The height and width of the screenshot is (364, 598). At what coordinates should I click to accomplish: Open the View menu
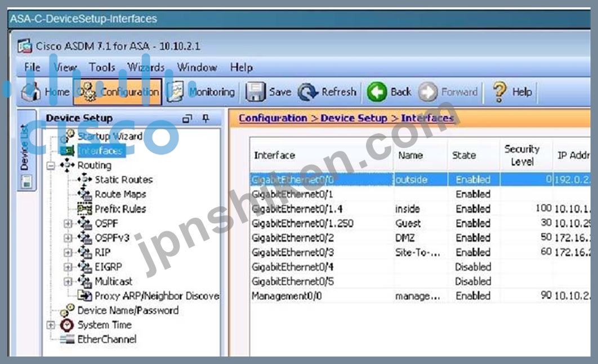65,68
